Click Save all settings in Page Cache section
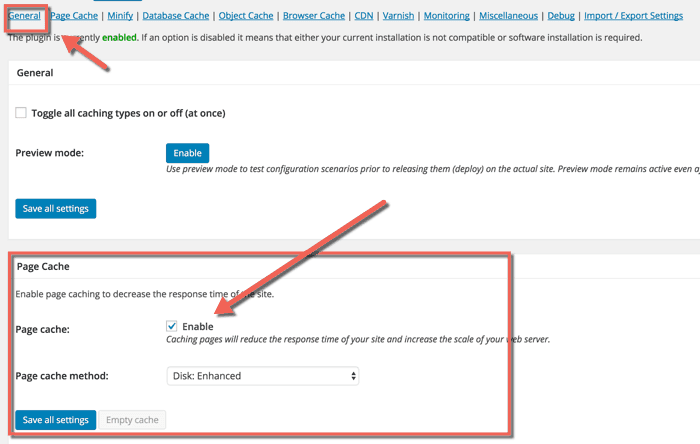 (56, 420)
